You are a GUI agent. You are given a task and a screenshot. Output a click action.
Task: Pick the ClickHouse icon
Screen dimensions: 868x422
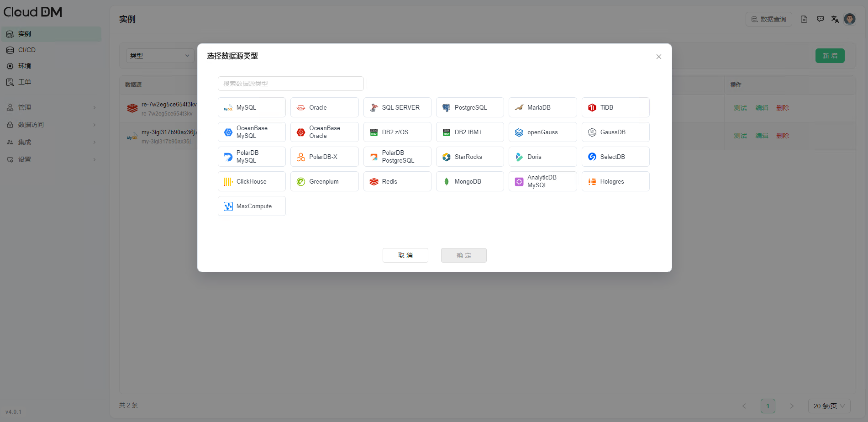[x=228, y=182]
